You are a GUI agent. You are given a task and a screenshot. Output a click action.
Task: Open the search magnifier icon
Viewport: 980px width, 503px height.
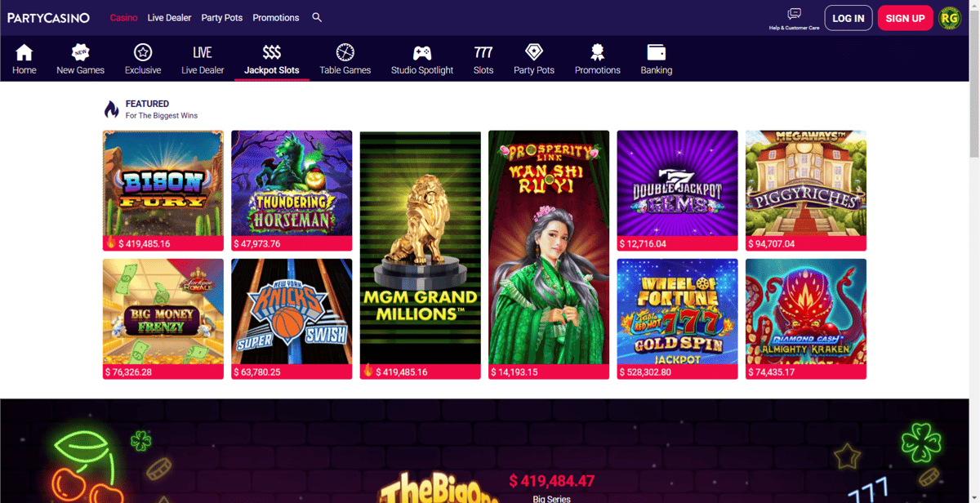coord(317,17)
